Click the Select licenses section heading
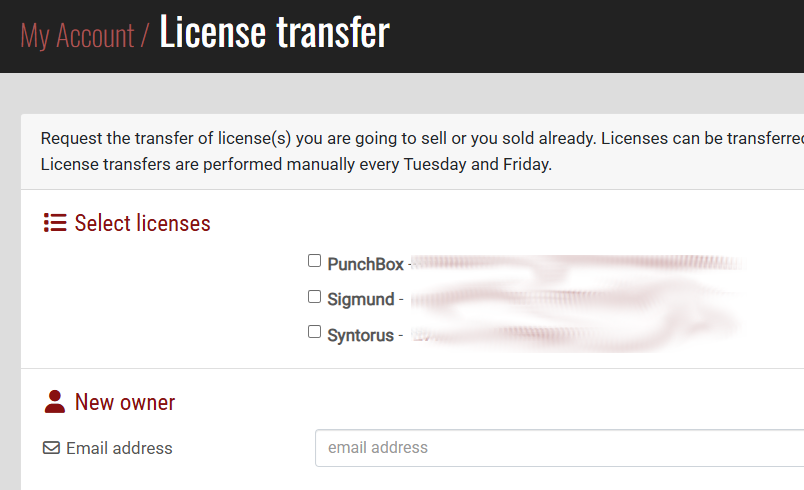 point(143,223)
